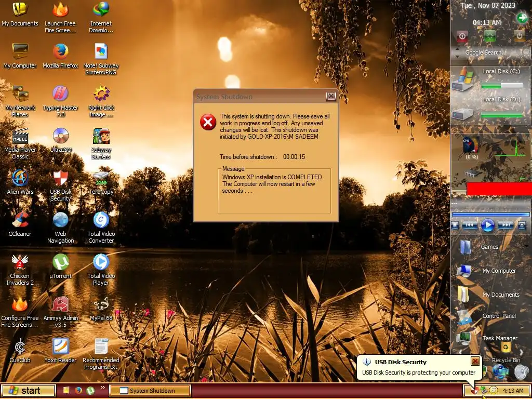
Task: Open Games folder in sidebar
Action: [x=479, y=247]
